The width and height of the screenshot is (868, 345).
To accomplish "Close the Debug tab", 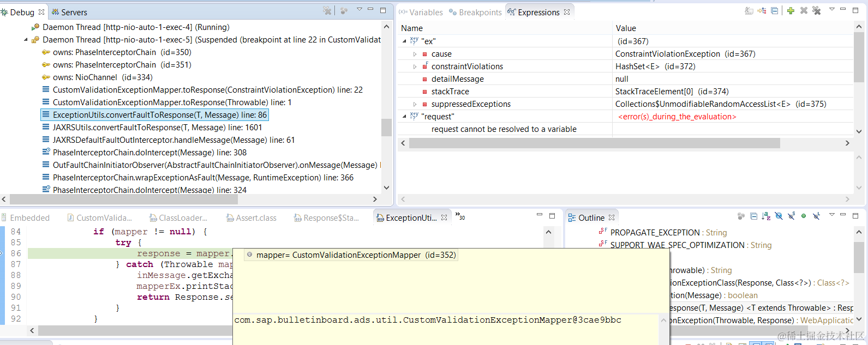I will coord(41,12).
